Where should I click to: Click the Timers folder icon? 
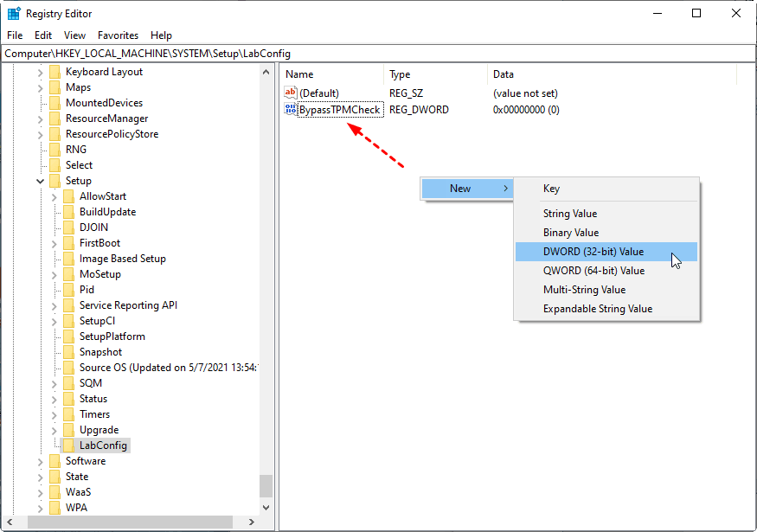tap(69, 414)
